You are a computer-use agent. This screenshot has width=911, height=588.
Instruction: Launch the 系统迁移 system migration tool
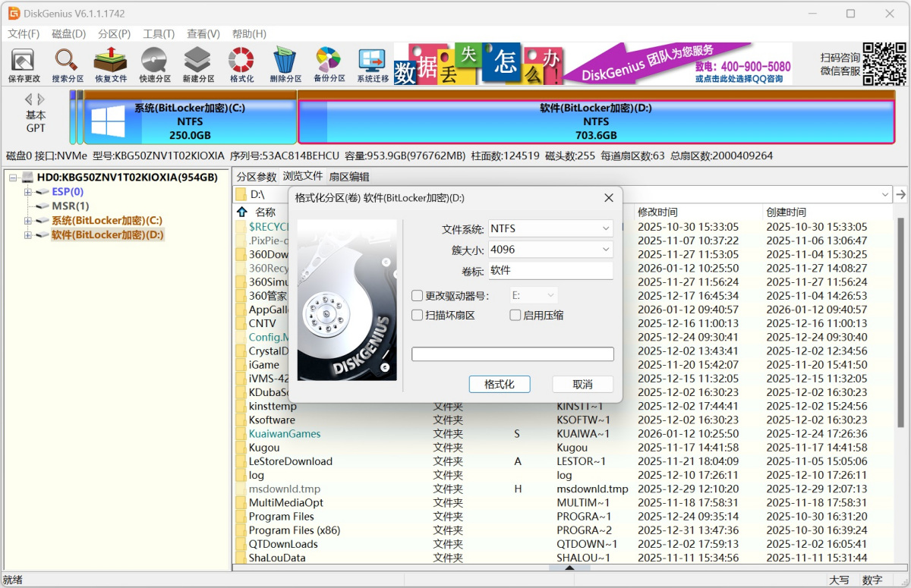pos(373,64)
